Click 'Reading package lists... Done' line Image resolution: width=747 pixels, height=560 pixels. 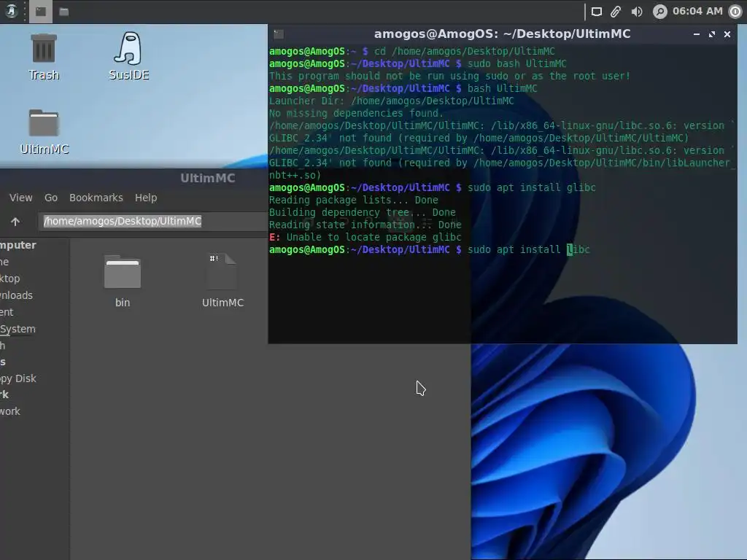click(354, 200)
